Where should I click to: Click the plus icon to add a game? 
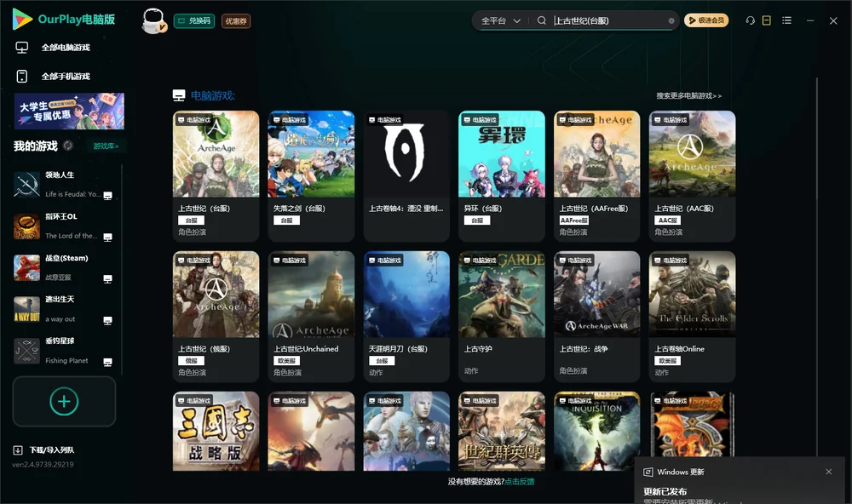tap(64, 401)
